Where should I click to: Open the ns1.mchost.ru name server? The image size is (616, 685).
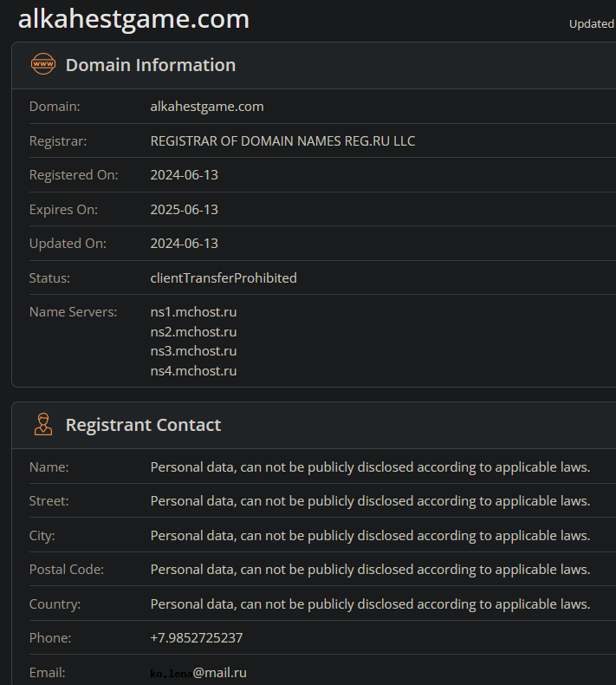click(193, 312)
